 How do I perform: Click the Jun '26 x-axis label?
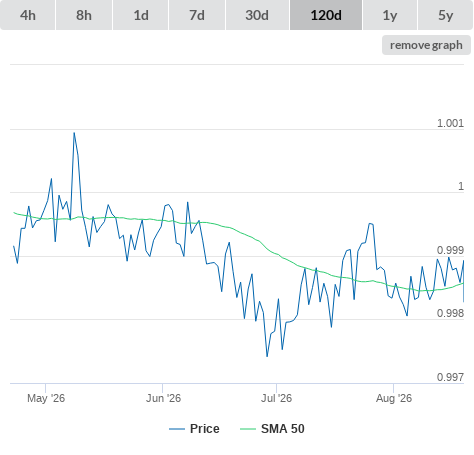click(163, 398)
